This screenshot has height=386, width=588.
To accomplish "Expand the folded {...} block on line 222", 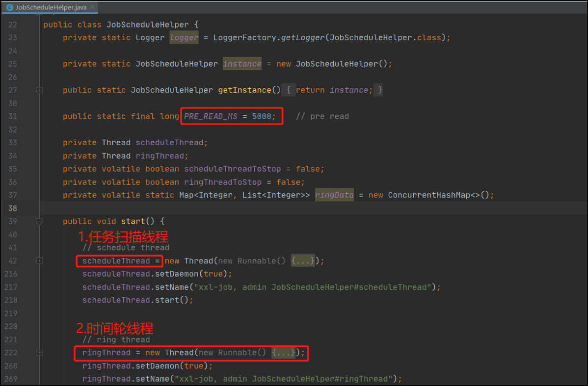I will click(x=284, y=353).
